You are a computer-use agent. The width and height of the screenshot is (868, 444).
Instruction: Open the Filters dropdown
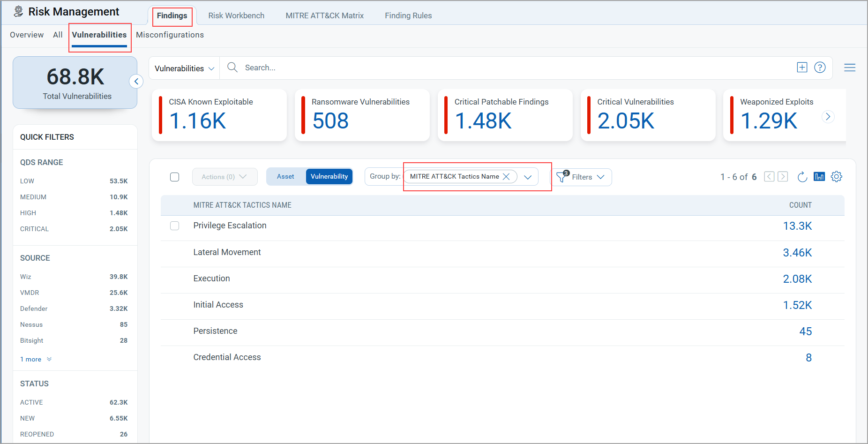pyautogui.click(x=581, y=177)
